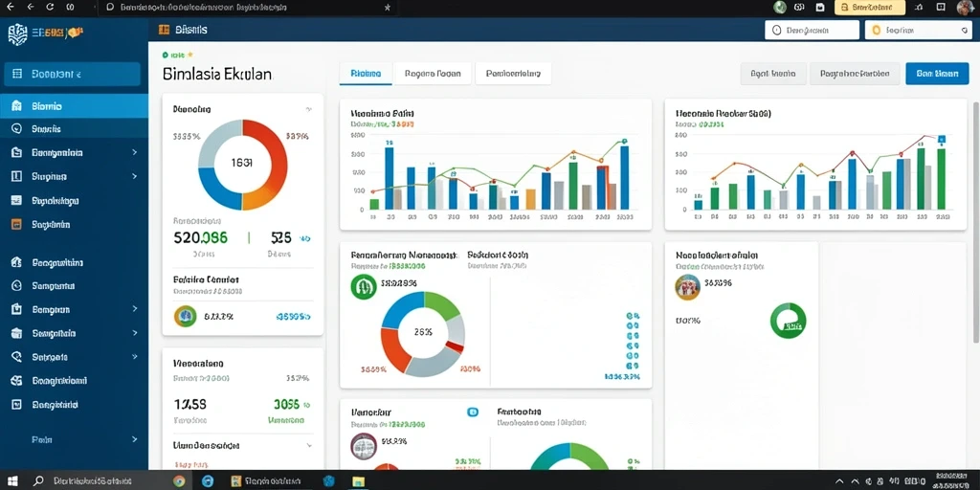Collapse the 1631 donut card using its chevron

pyautogui.click(x=308, y=109)
